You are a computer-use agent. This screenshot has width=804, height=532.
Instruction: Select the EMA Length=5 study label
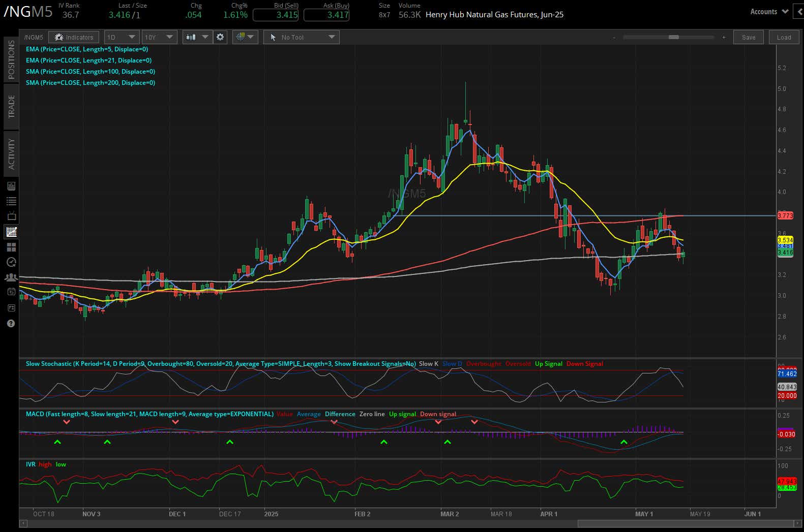click(x=87, y=49)
